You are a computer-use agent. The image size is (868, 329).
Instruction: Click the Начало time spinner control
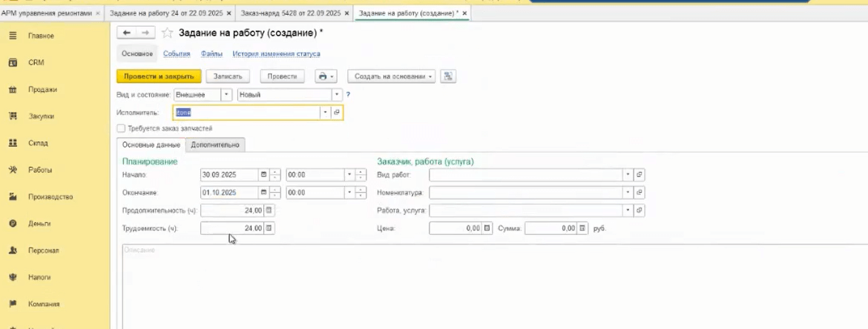coord(361,175)
